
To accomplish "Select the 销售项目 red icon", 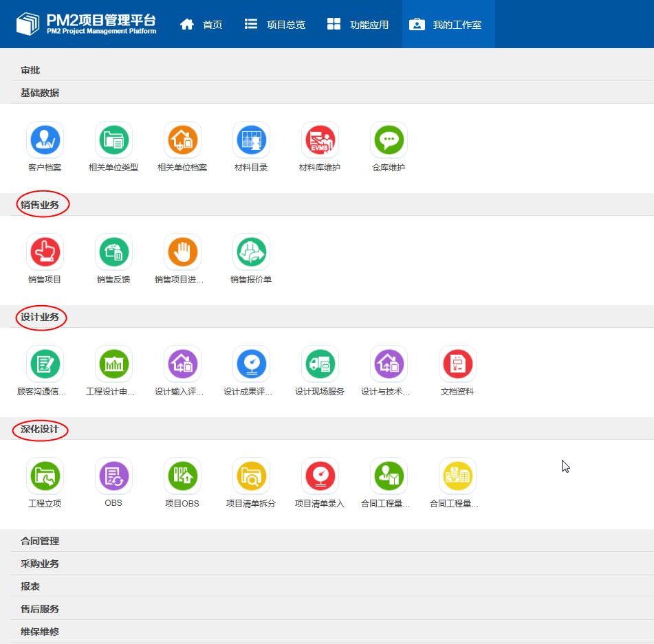I will coord(45,252).
